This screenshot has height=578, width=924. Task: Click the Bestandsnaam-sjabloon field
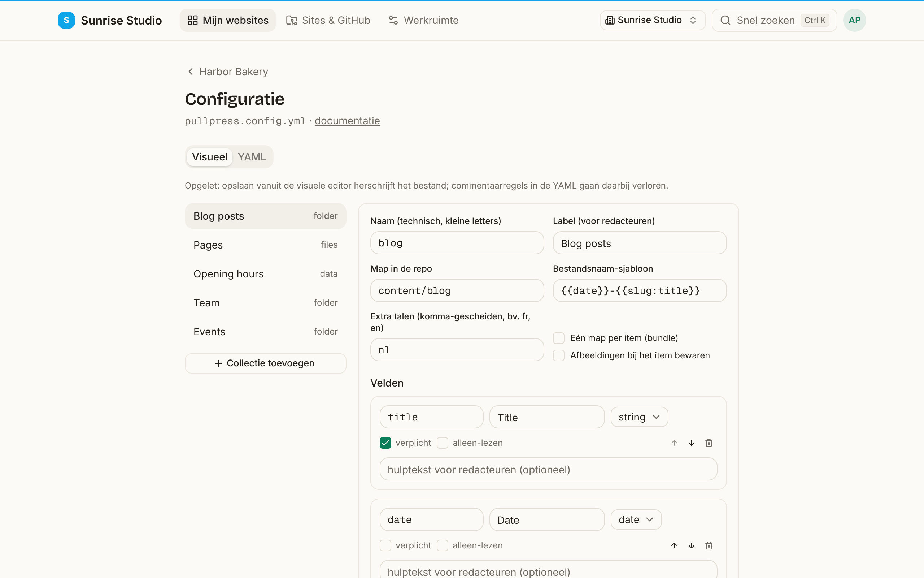pos(640,290)
